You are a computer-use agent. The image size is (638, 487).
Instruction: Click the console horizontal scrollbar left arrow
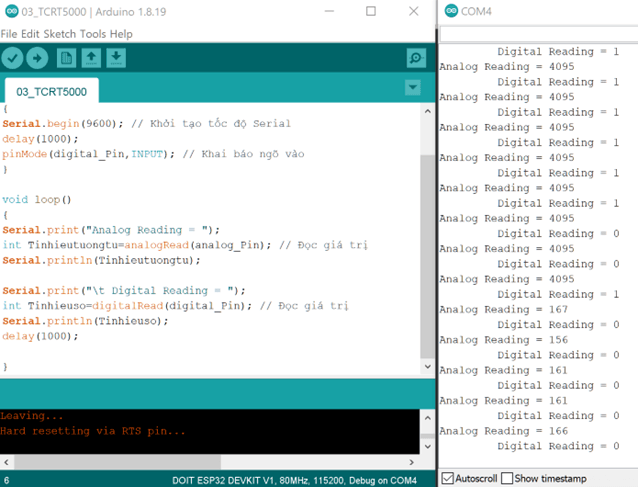point(6,462)
